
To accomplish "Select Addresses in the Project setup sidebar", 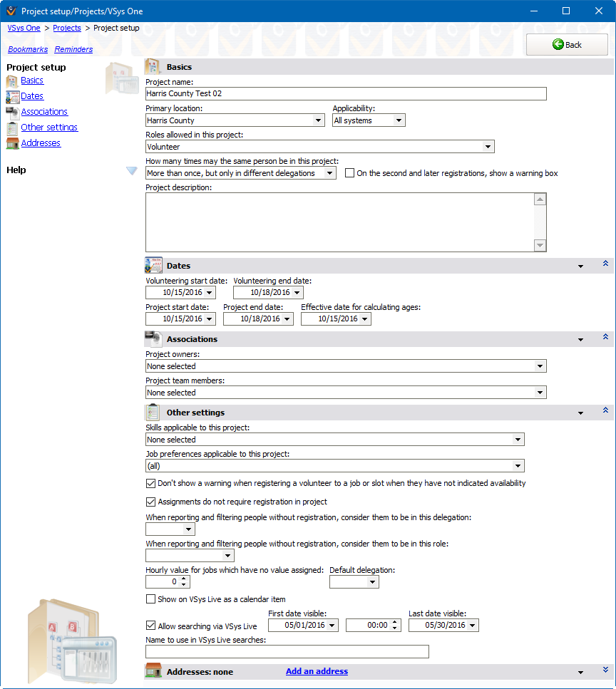I will click(x=41, y=143).
